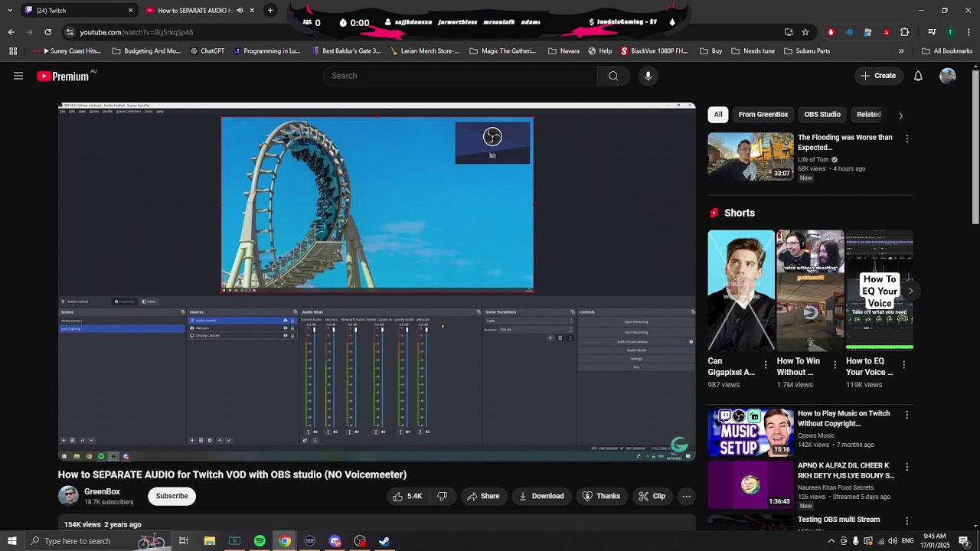The height and width of the screenshot is (551, 980).
Task: Go to YouTube Premium home logo
Action: pyautogui.click(x=63, y=76)
